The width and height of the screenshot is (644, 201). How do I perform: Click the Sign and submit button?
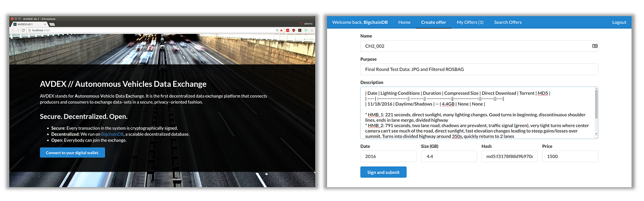(383, 172)
